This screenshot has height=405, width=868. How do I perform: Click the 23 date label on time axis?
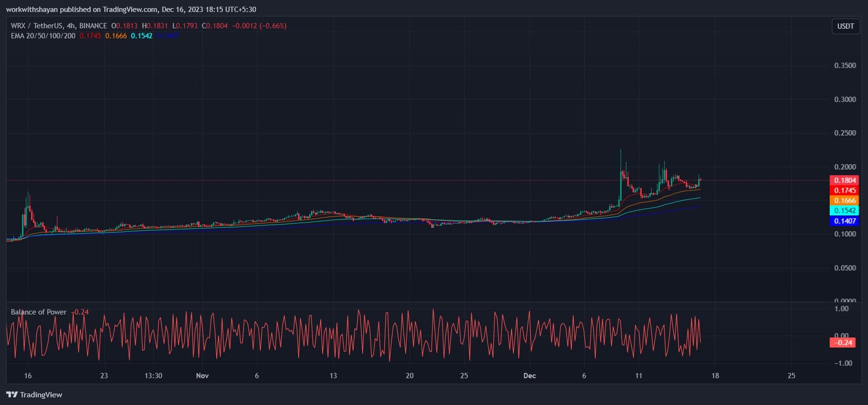[x=104, y=376]
